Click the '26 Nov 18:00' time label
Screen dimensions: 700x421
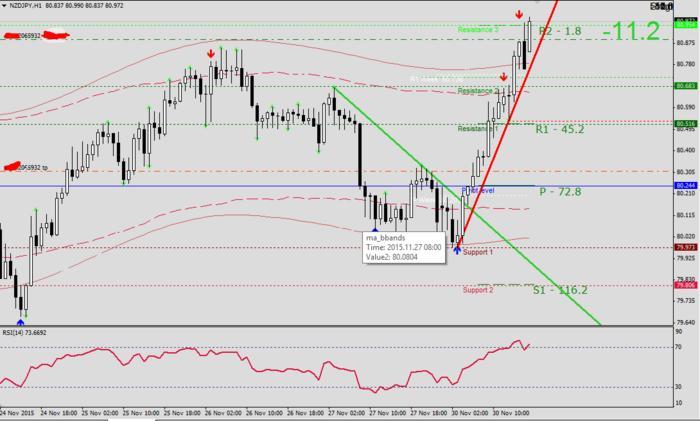click(x=305, y=413)
